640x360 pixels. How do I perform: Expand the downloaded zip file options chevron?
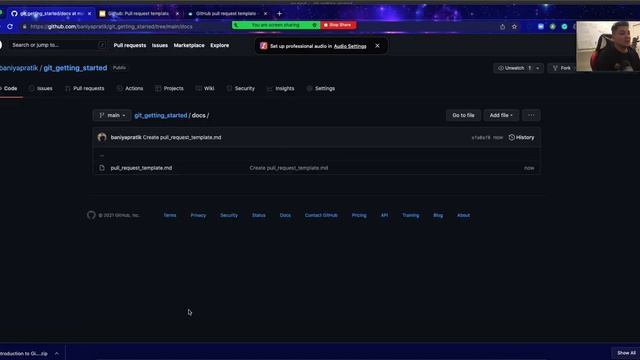[x=57, y=353]
